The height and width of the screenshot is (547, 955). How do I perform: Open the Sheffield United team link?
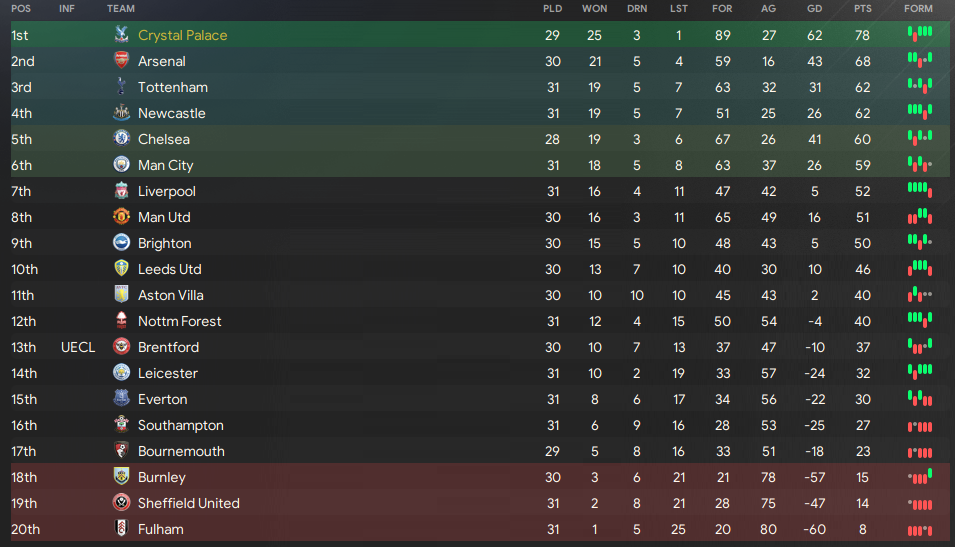[188, 503]
